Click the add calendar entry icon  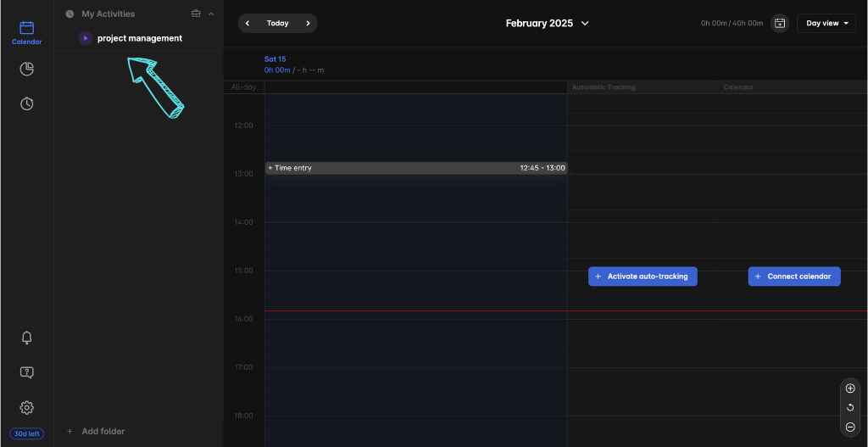pos(779,24)
